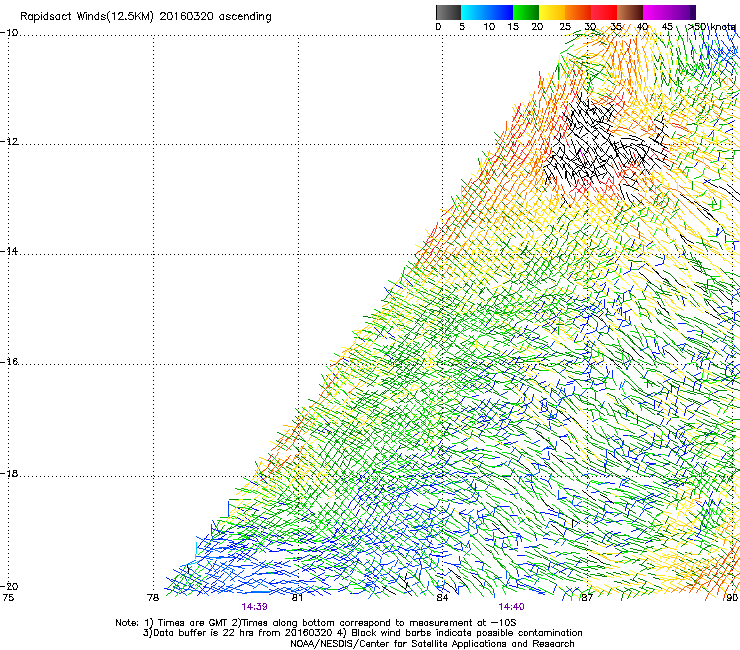Click the orange 25–30 knots legend segment
740x650 pixels.
coord(578,12)
